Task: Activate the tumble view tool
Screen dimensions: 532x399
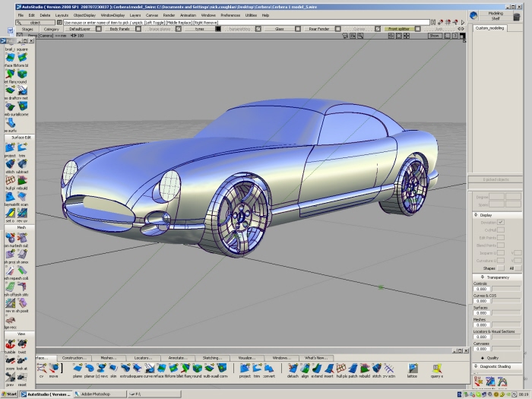Action: (x=10, y=344)
